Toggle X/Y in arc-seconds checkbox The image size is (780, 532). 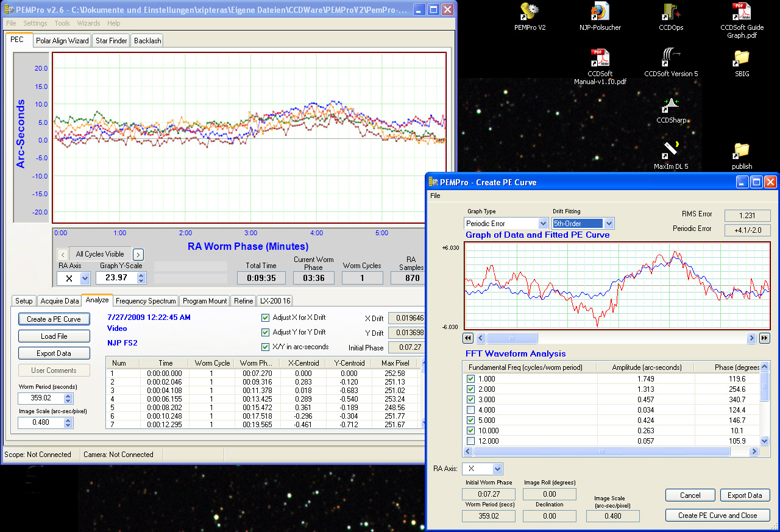click(265, 347)
